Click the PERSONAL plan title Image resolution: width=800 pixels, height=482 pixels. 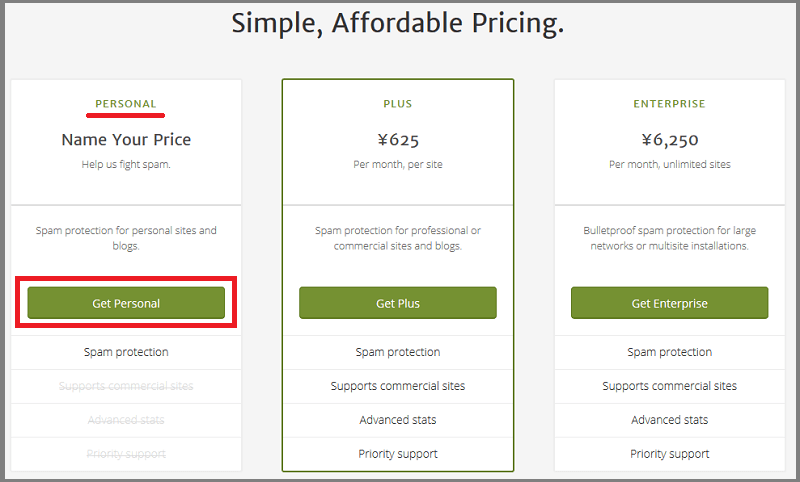[x=126, y=104]
